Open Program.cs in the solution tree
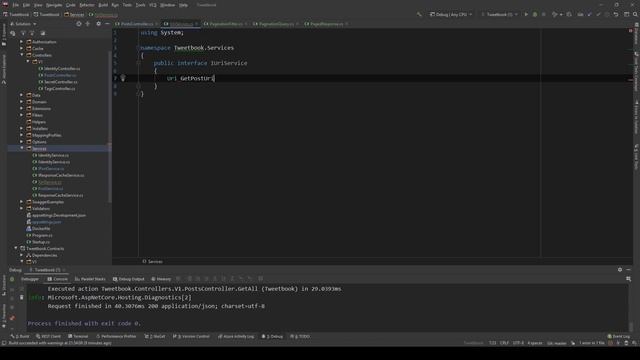640x360 pixels. (x=40, y=235)
